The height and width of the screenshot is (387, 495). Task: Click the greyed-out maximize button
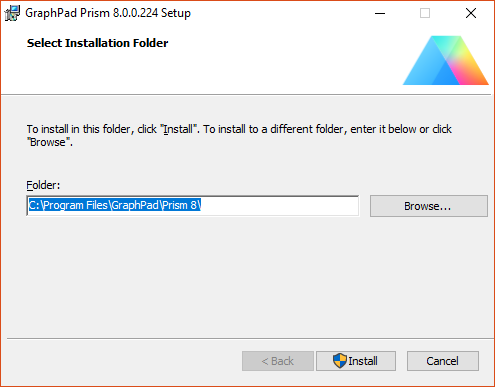[425, 13]
